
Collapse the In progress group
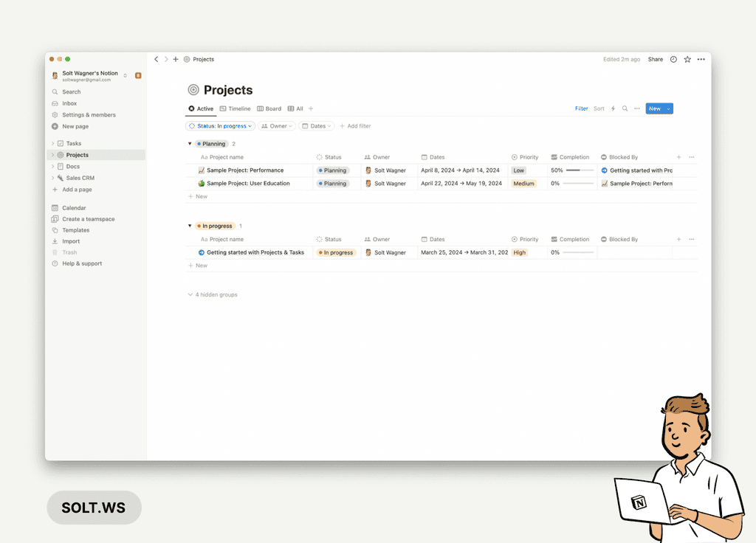point(190,226)
